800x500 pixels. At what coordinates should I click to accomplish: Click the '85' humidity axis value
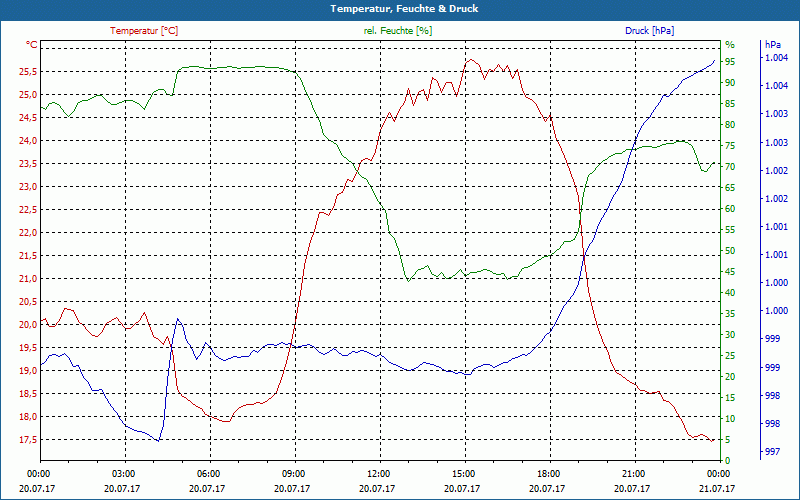(x=730, y=104)
